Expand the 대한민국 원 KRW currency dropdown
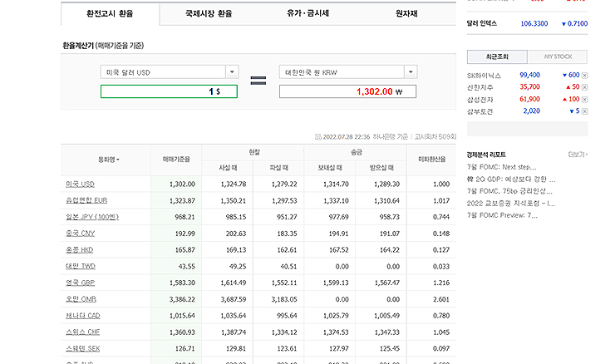 (411, 71)
